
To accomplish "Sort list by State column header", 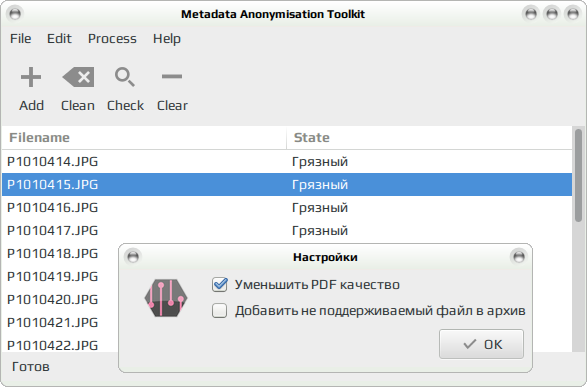I will tap(429, 138).
